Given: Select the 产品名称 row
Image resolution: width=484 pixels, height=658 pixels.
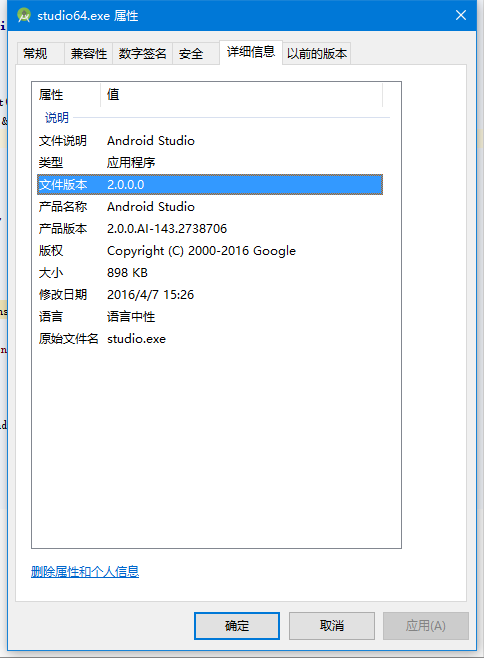Looking at the screenshot, I should [210, 206].
